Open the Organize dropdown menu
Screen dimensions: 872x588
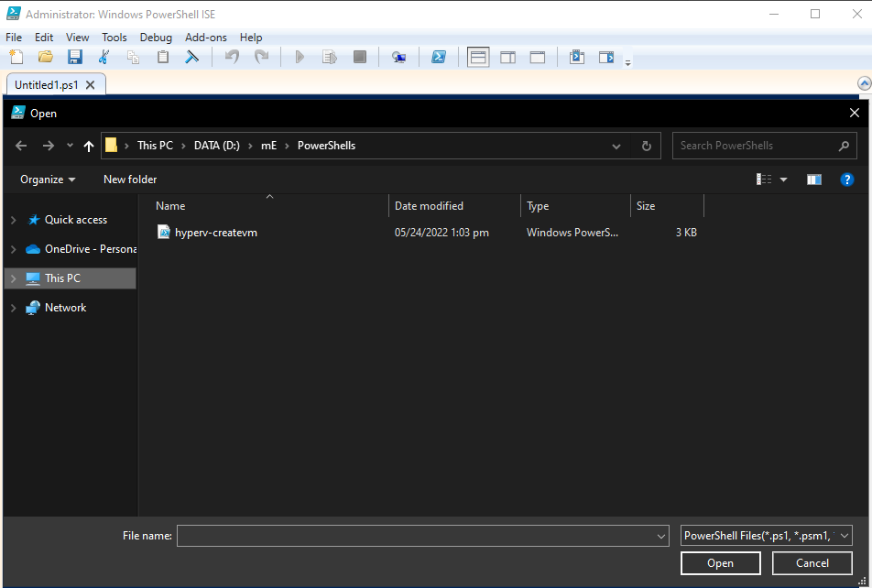tap(48, 180)
